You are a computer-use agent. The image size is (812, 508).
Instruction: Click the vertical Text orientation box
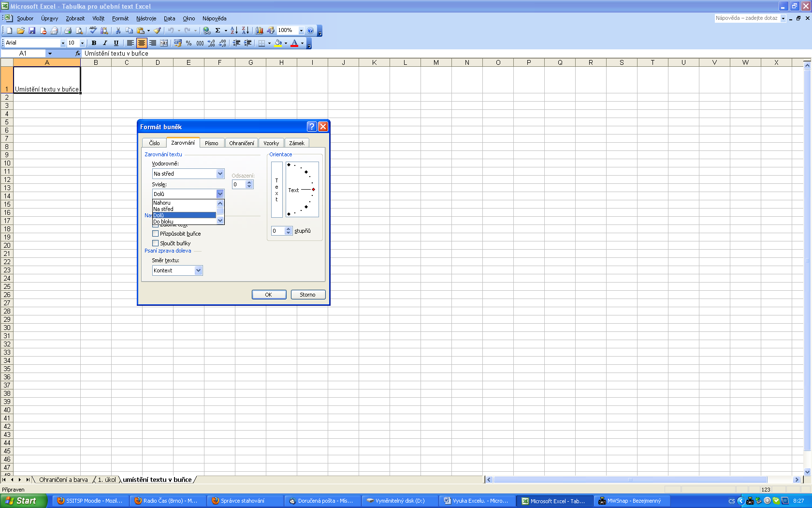[277, 190]
